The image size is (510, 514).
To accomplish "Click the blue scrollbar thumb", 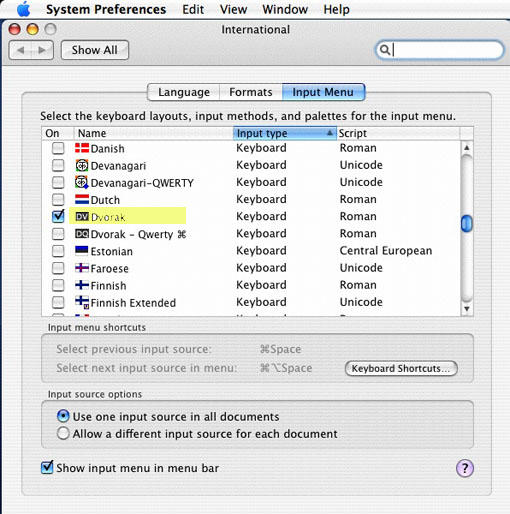I will 467,224.
